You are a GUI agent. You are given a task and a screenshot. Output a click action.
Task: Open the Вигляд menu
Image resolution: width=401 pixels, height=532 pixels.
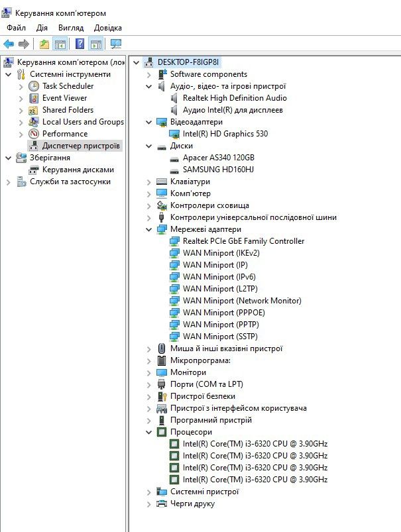click(71, 28)
